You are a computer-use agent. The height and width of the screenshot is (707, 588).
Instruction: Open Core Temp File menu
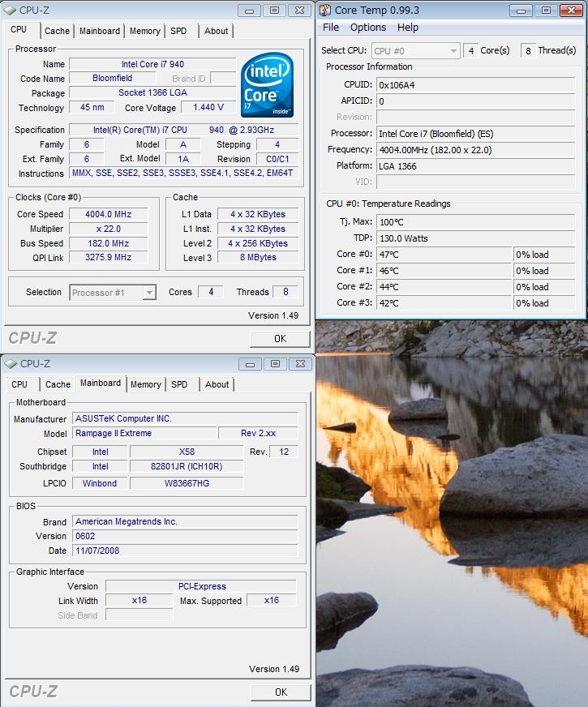[x=331, y=28]
